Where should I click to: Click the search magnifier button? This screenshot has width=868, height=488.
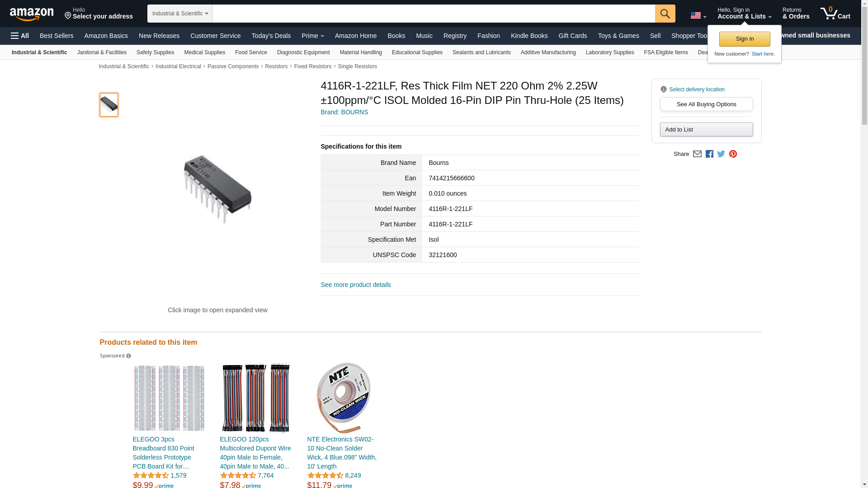[x=665, y=14]
